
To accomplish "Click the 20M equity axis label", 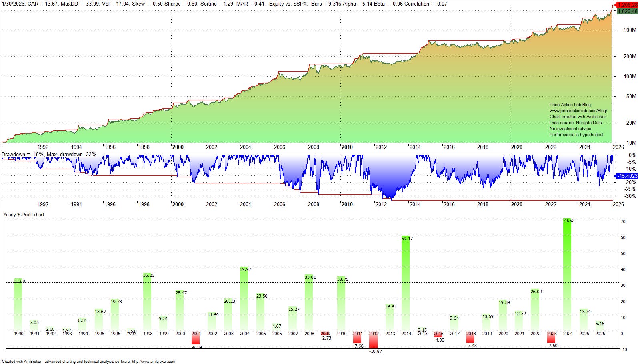I will click(x=631, y=123).
